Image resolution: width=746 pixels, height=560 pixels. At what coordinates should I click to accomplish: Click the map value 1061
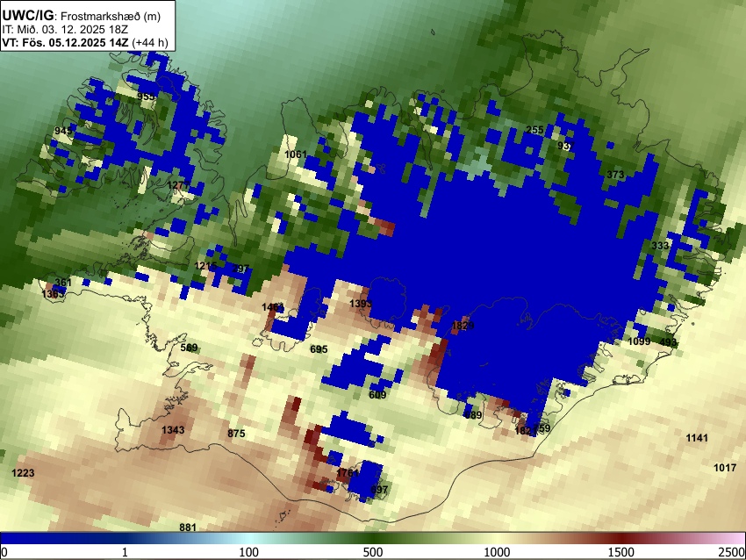point(296,154)
